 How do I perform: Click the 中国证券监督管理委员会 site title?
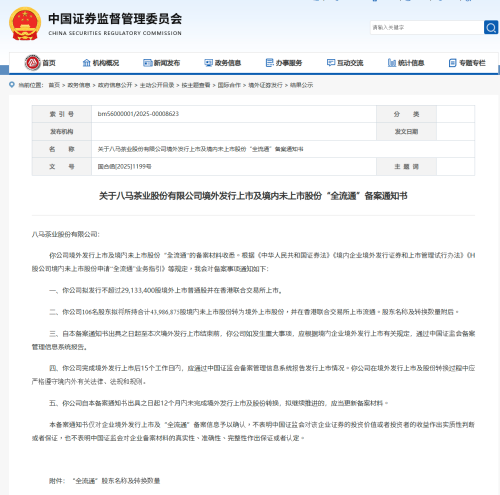[x=115, y=19]
